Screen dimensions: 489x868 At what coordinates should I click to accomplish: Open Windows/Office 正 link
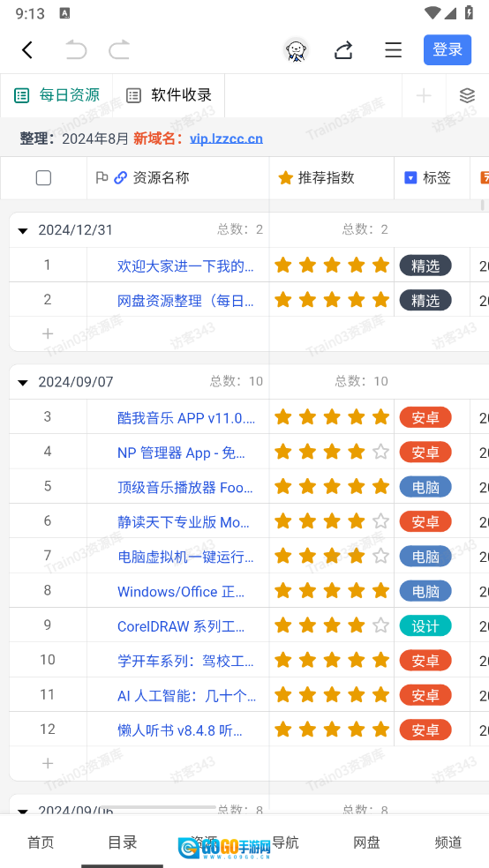pyautogui.click(x=181, y=592)
